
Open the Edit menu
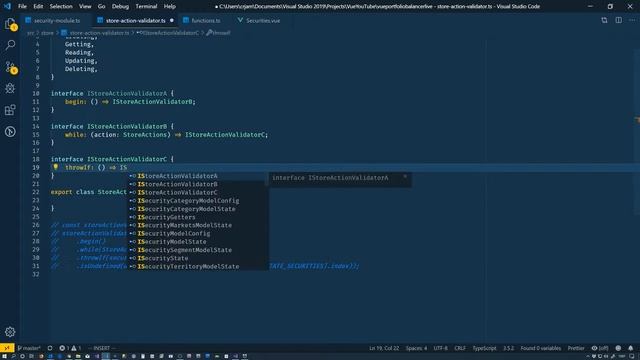click(38, 6)
